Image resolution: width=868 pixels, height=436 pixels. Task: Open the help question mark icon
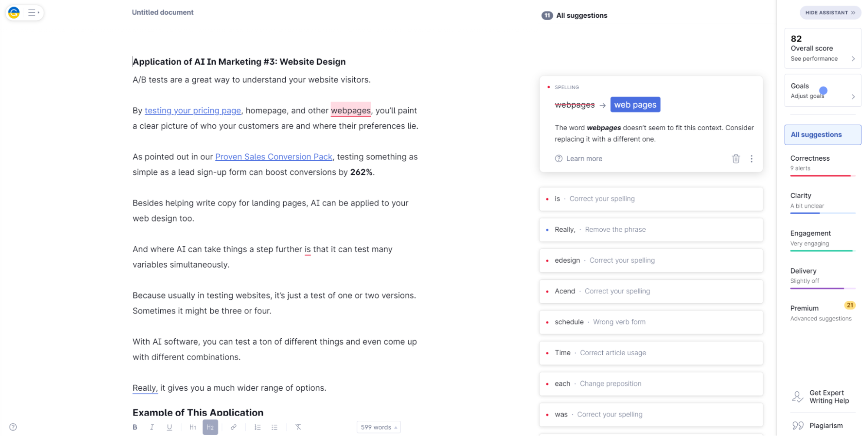(x=13, y=427)
